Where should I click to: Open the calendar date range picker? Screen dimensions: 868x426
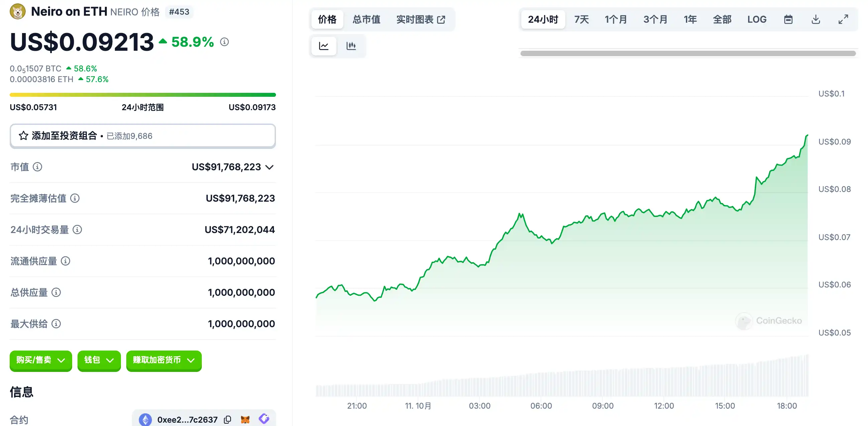pos(788,20)
